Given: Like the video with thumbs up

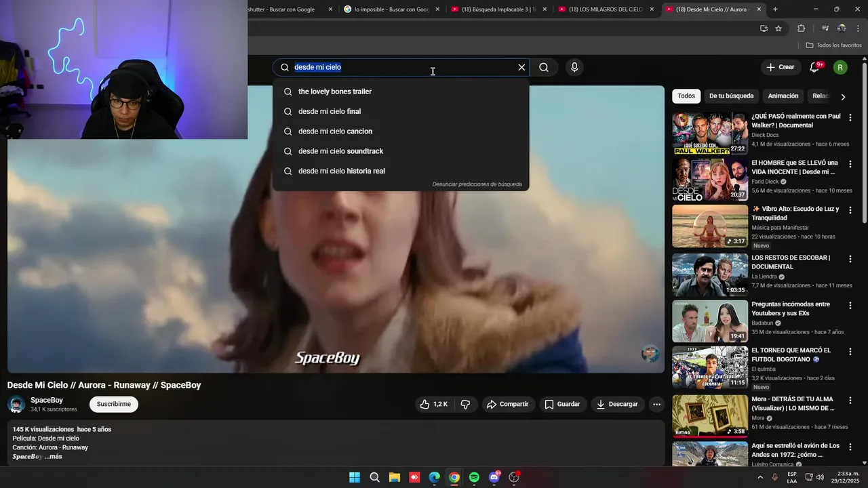Looking at the screenshot, I should (x=433, y=404).
